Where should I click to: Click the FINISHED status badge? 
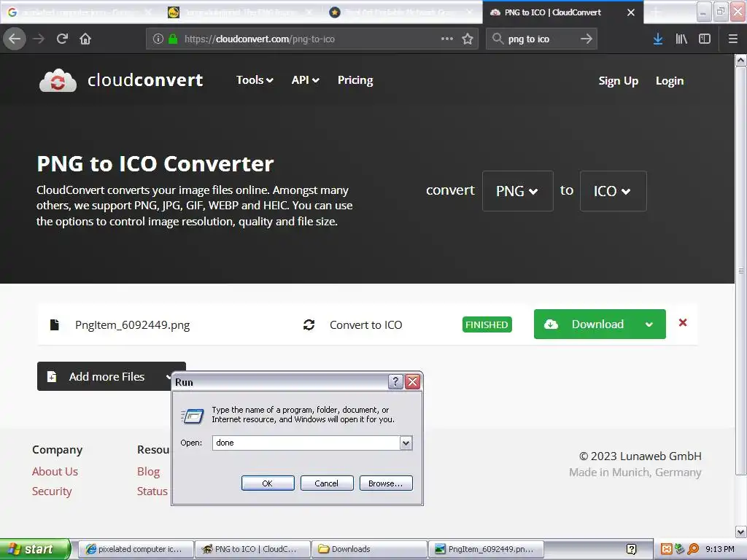point(487,324)
